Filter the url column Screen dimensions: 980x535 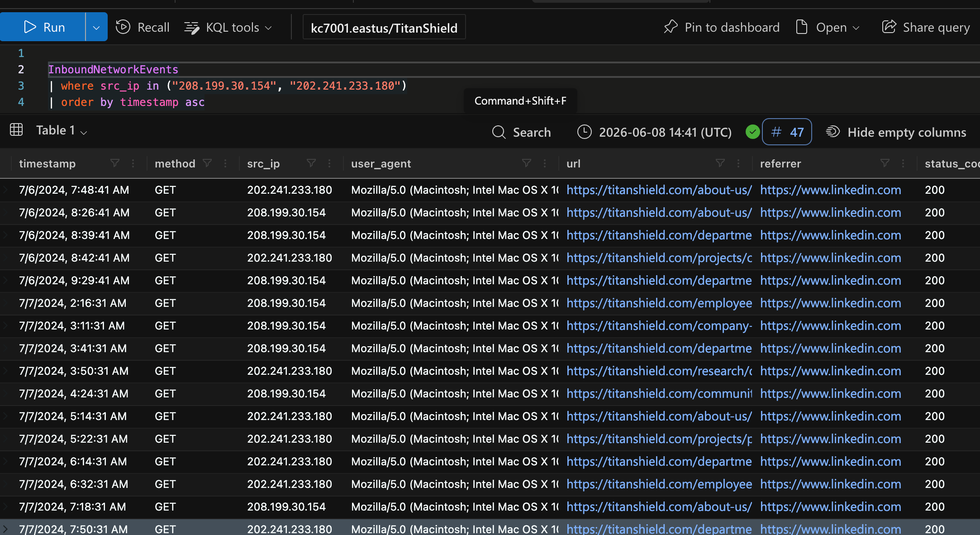point(720,163)
